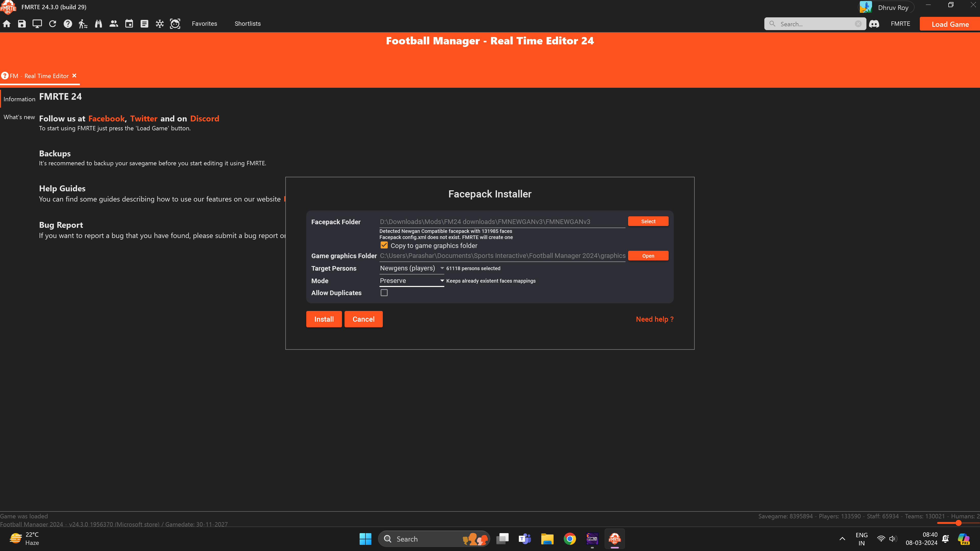Open the calendar icon in toolbar
This screenshot has height=551, width=980.
click(129, 23)
